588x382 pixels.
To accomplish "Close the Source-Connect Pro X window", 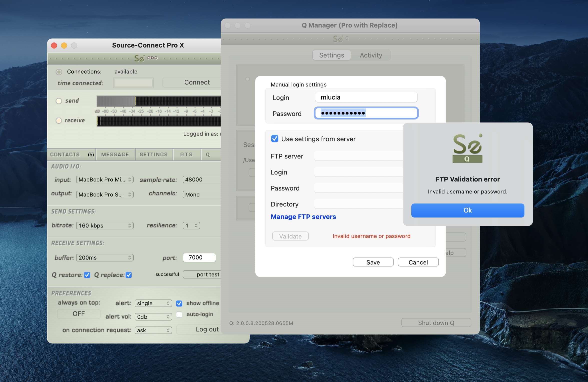I will point(54,45).
